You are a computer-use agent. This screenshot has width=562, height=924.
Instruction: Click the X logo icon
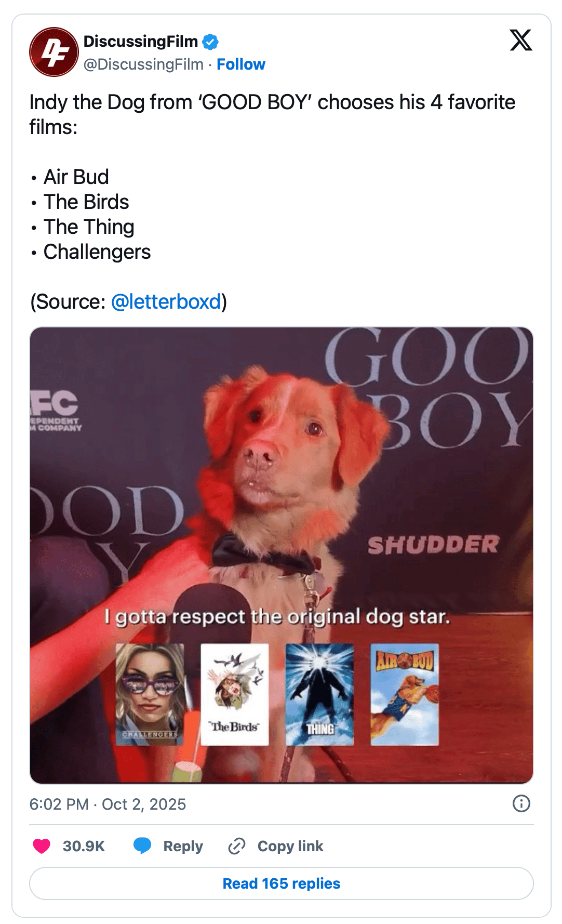click(x=521, y=40)
